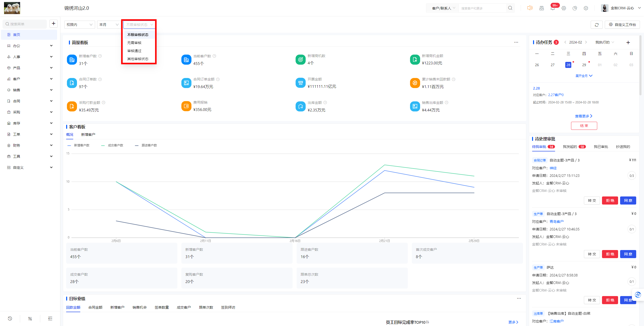Expand full month via 展开全月
644x326 pixels.
pyautogui.click(x=584, y=76)
